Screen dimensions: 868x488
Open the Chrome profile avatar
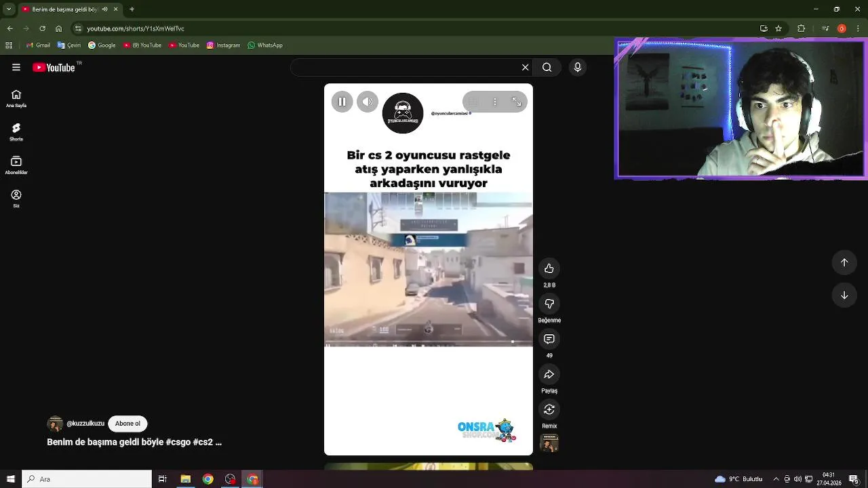(842, 28)
